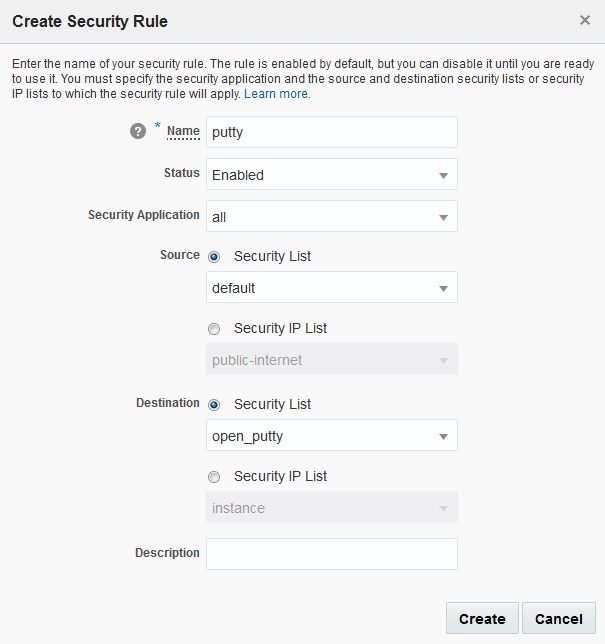Screen dimensions: 605x644
Task: Expand the Security Application dropdown
Action: click(331, 216)
